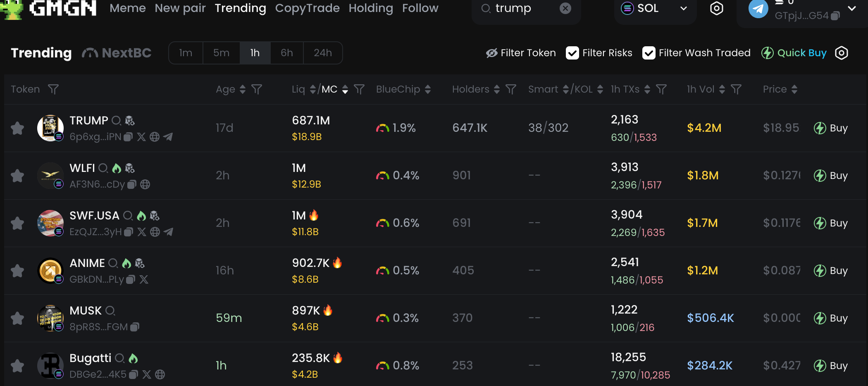Click search magnifier next to MUSK
The image size is (868, 386).
point(110,310)
